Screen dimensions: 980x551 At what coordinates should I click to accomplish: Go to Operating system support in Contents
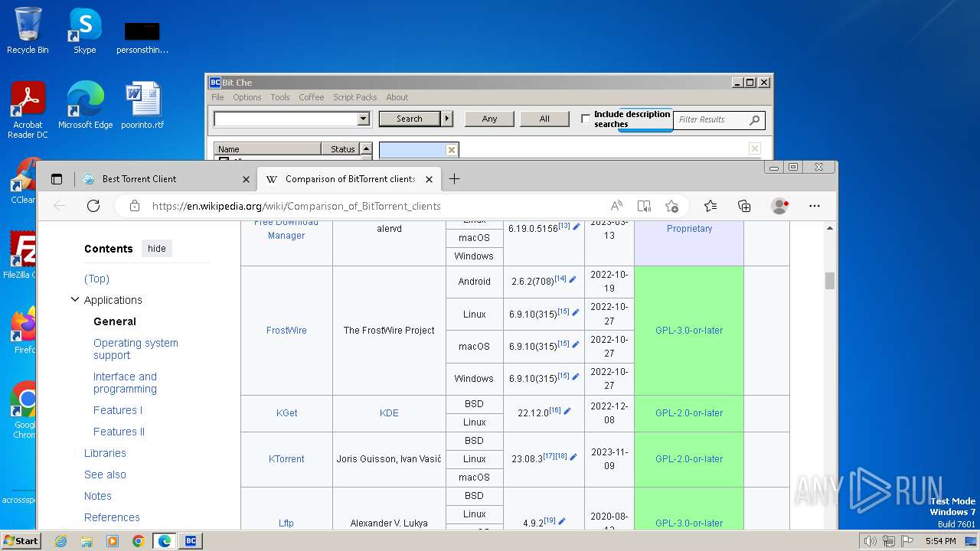pos(136,349)
